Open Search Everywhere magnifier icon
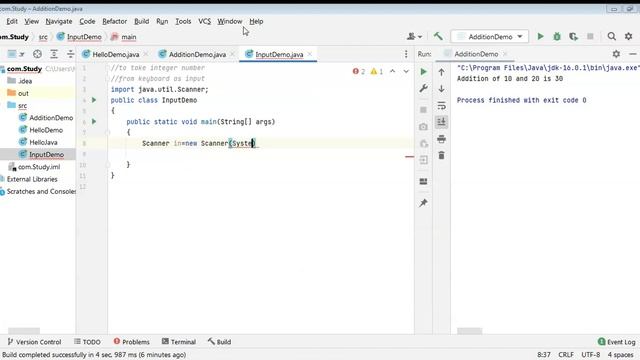The width and height of the screenshot is (640, 360). (x=611, y=36)
